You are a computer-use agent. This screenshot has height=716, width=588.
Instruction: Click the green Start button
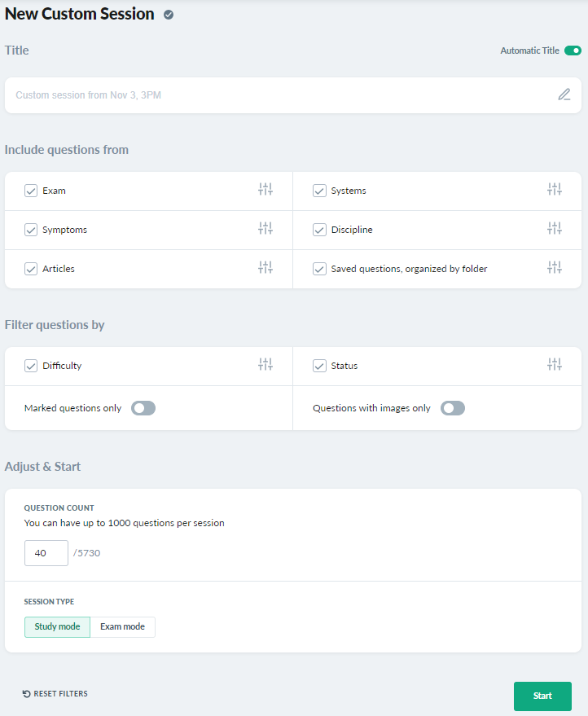542,696
